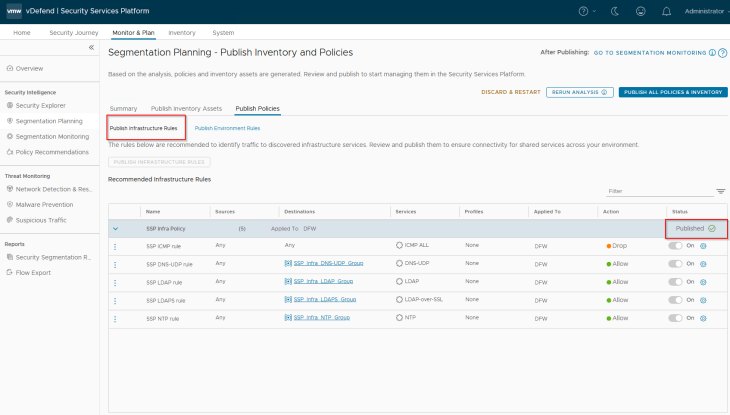Click help icon next to Go To Segmentation Monitoring
Screen dimensions: 730x415
click(711, 52)
